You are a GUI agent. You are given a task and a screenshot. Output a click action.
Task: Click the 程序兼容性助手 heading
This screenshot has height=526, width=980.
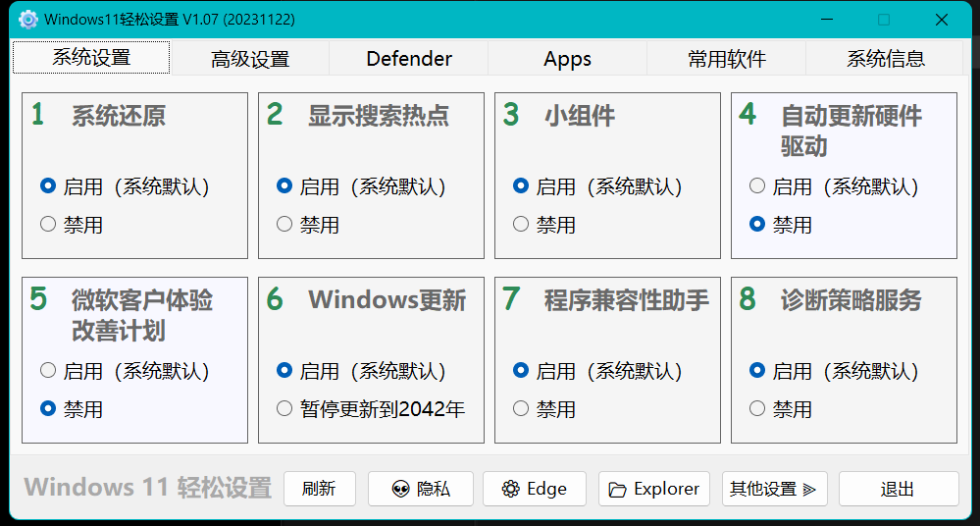pyautogui.click(x=626, y=300)
